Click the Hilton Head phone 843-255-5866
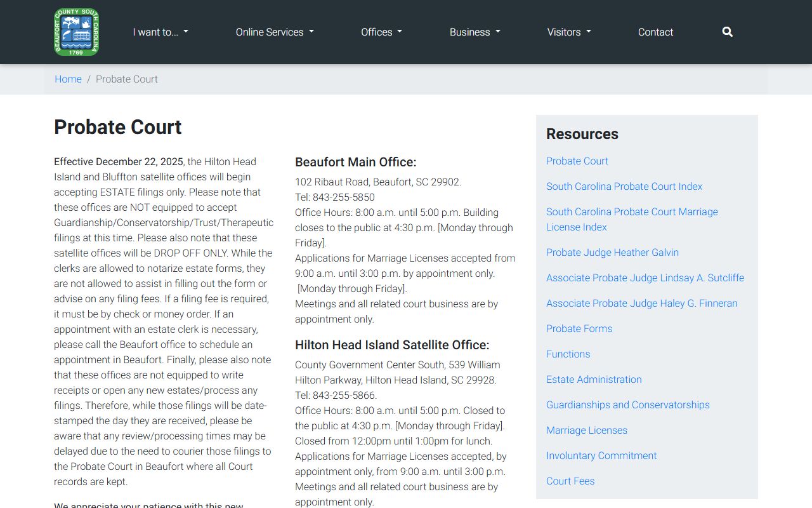Image resolution: width=812 pixels, height=508 pixels. pyautogui.click(x=344, y=395)
